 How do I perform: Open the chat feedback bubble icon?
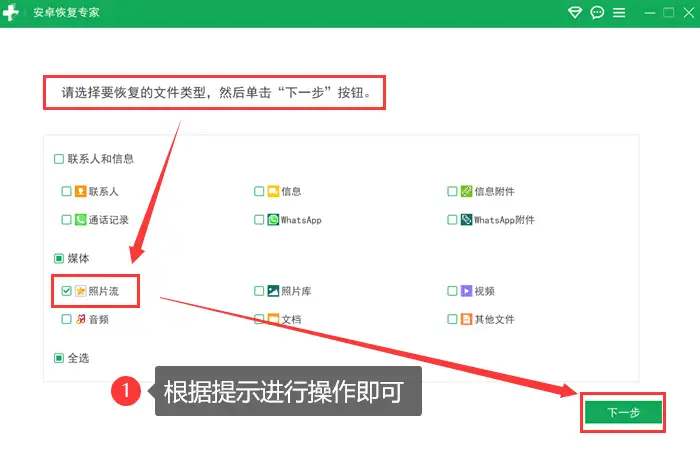click(x=597, y=13)
